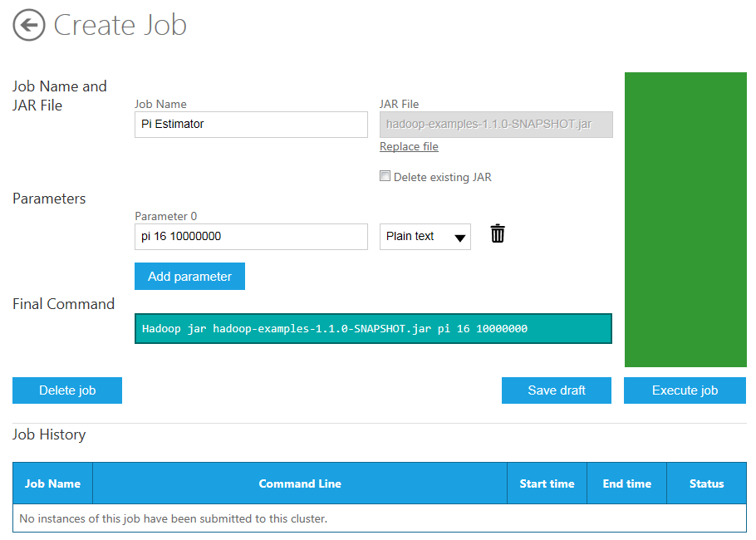The width and height of the screenshot is (756, 540).
Task: Click the End time column header
Action: point(626,484)
